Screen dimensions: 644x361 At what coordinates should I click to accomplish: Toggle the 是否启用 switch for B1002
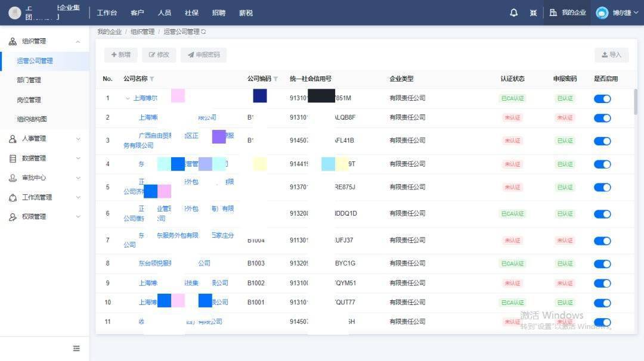click(602, 284)
